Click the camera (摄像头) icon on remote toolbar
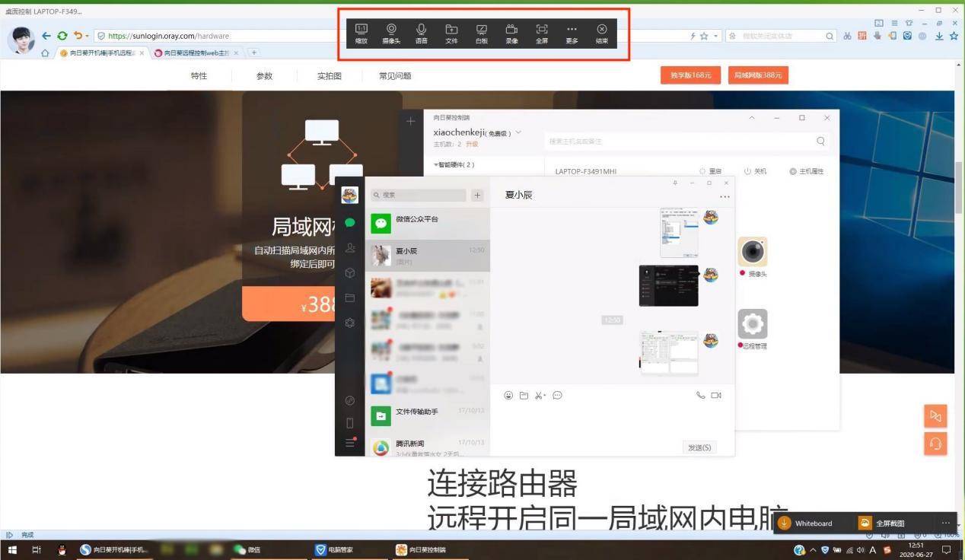Viewport: 965px width, 560px height. (x=391, y=34)
